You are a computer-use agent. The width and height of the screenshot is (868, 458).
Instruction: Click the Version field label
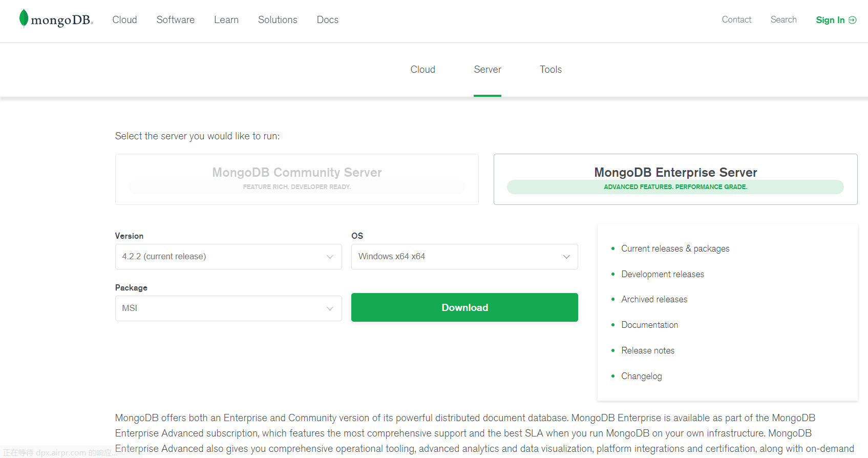tap(129, 236)
